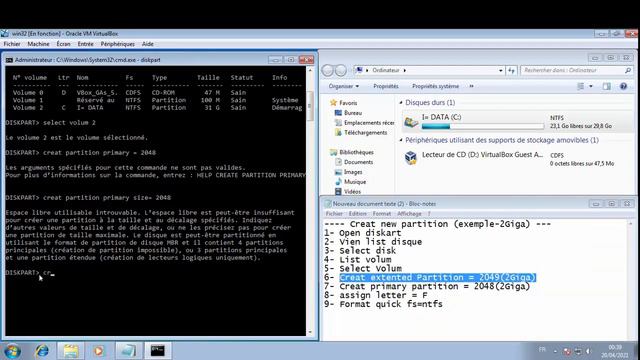Click FR language indicator in tray

[542, 349]
